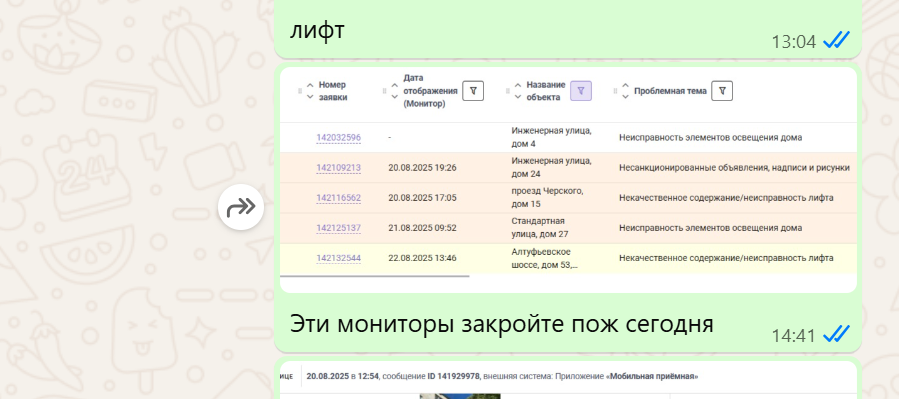Image resolution: width=899 pixels, height=399 pixels.
Task: Click ID 141929978 text in bottom image
Action: [454, 377]
